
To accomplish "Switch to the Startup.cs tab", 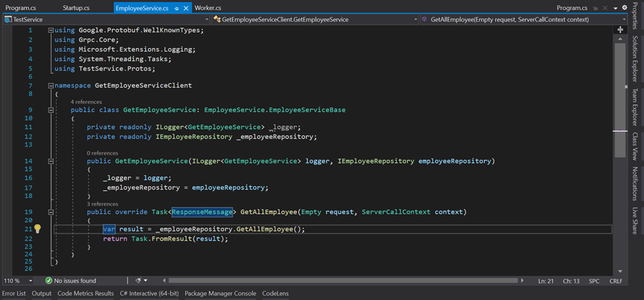I will tap(76, 8).
